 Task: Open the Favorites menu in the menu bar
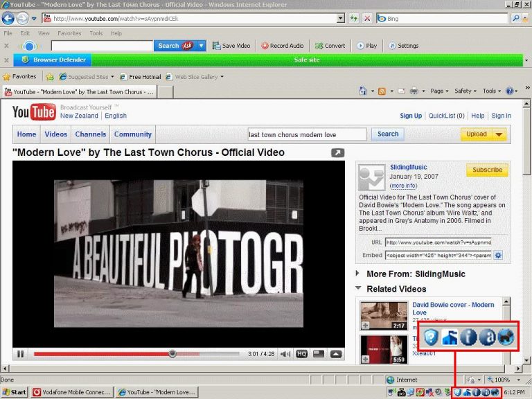pyautogui.click(x=69, y=33)
